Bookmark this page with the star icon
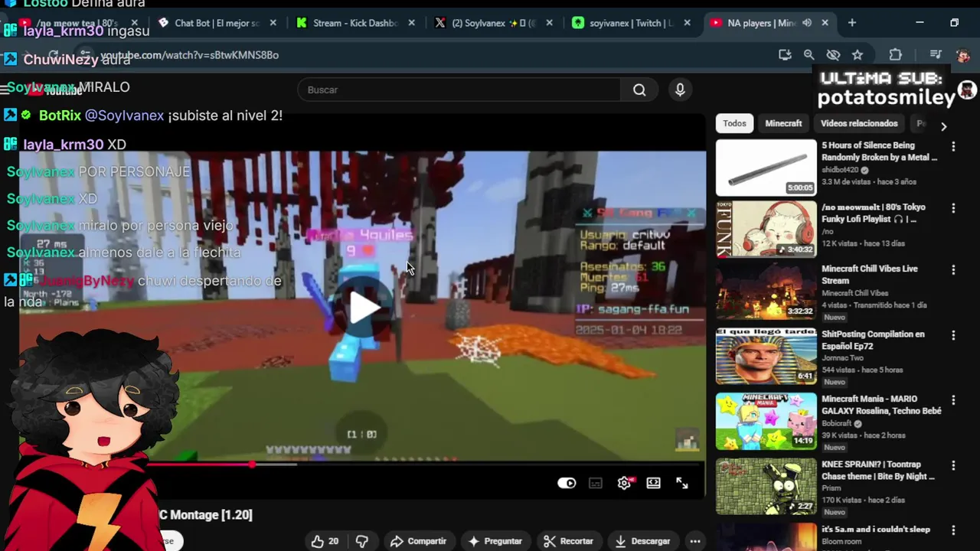Viewport: 980px width, 551px height. click(x=857, y=55)
